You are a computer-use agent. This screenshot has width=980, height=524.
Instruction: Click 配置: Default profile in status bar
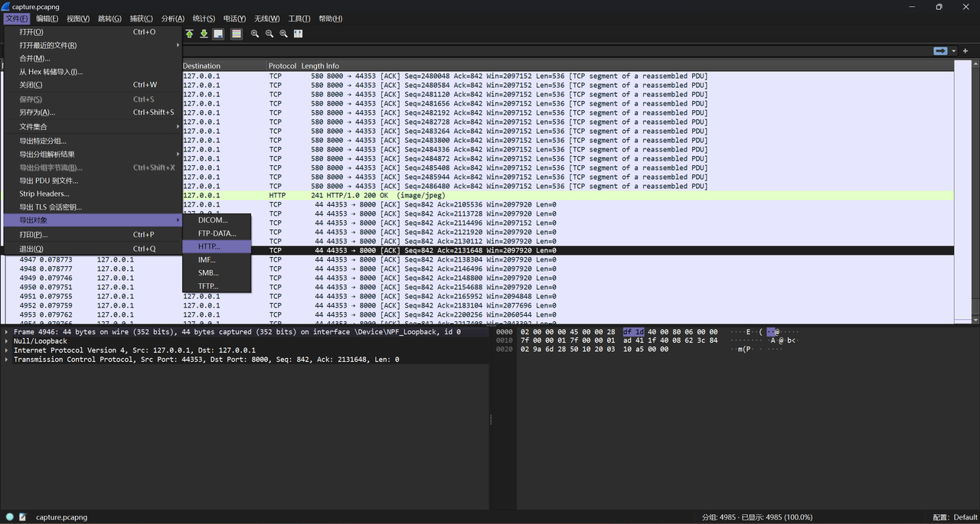pyautogui.click(x=955, y=517)
